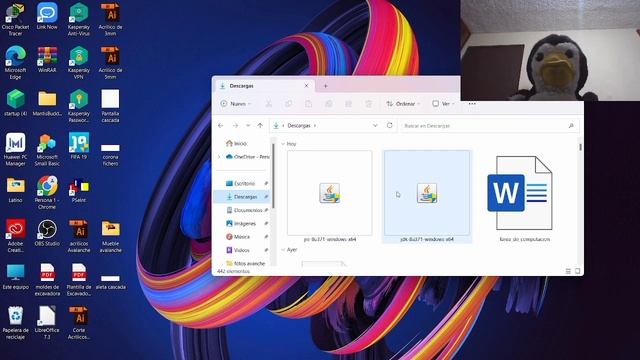Focus the Buscar en Descargas search field
Image resolution: width=640 pixels, height=360 pixels.
(489, 126)
